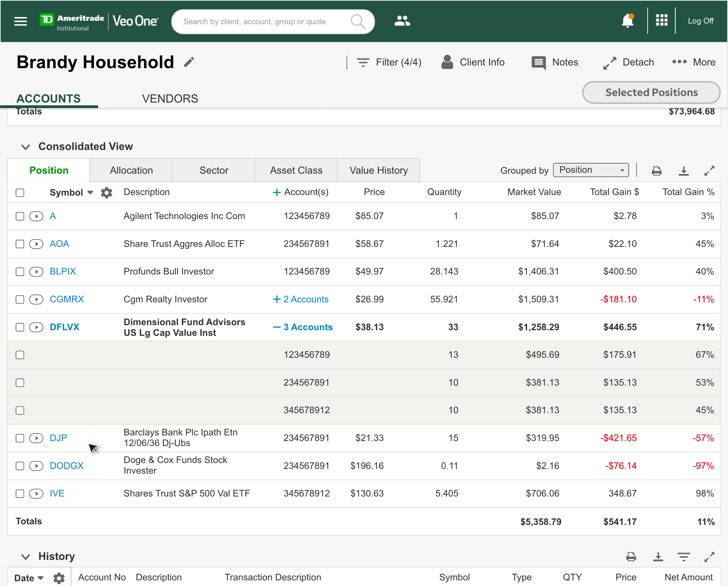Open the action arrow for AOA

coord(36,244)
